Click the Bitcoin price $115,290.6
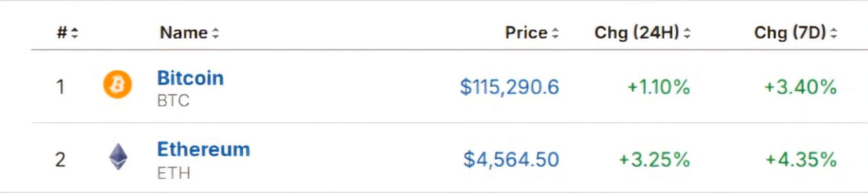The height and width of the screenshot is (193, 868). click(x=509, y=87)
